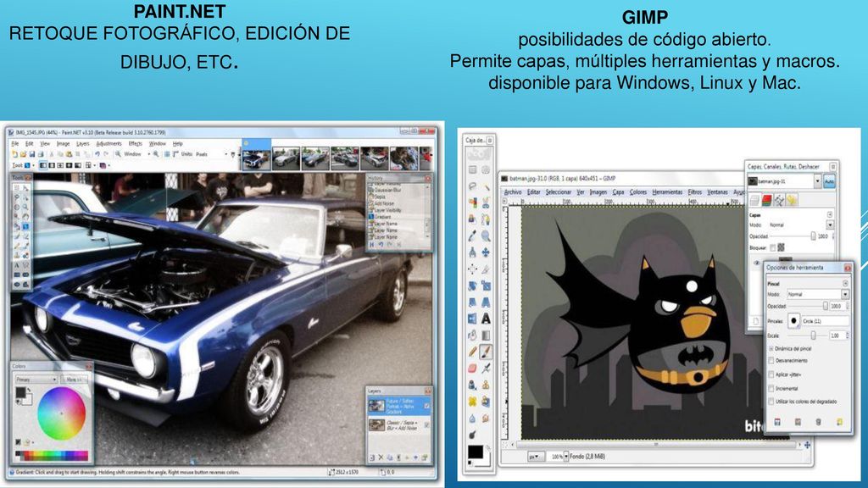Toggle visibility checkbox of top Paint.NET layer
The width and height of the screenshot is (868, 488).
pos(427,406)
